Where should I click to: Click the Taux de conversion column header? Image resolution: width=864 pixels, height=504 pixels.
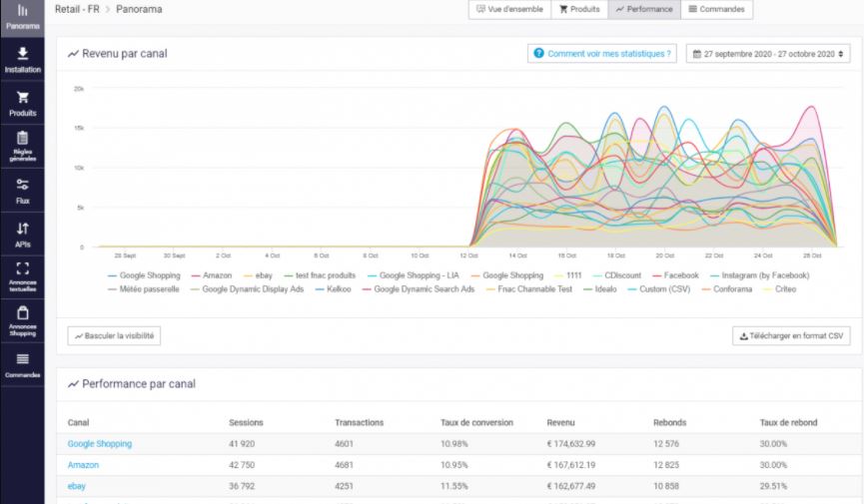tap(476, 423)
